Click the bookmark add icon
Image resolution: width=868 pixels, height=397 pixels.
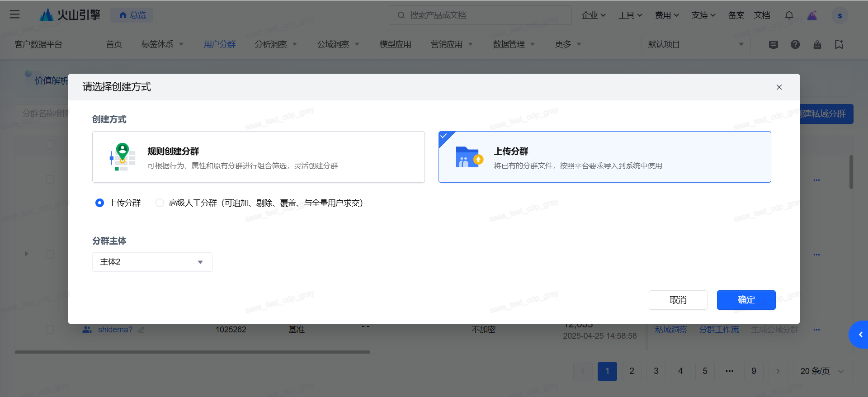839,44
